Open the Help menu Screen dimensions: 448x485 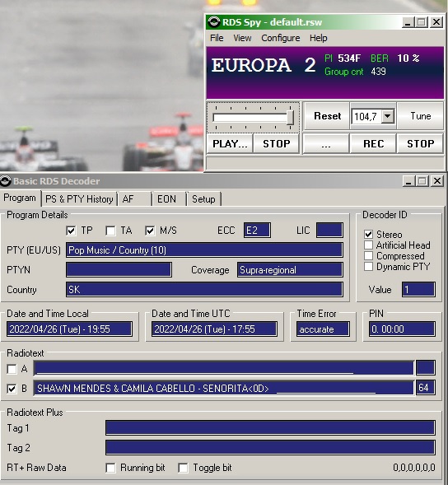pos(319,38)
